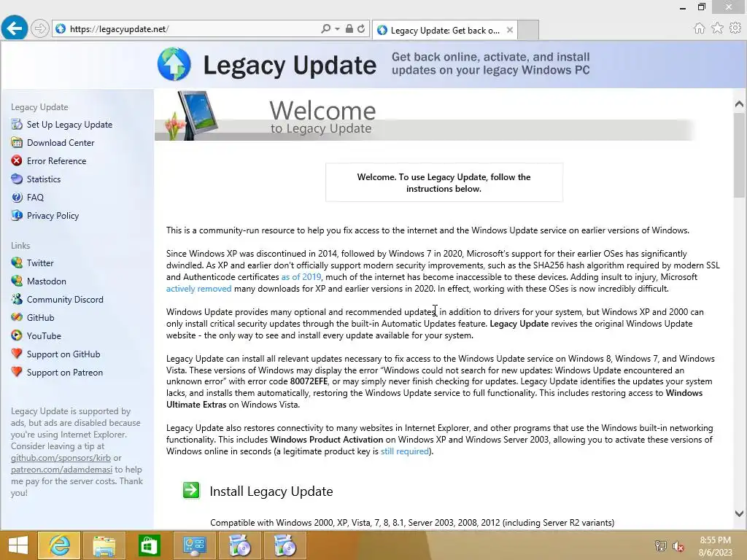Follow patreon.com/adamdemasi link
Image resolution: width=747 pixels, height=560 pixels.
(61, 470)
